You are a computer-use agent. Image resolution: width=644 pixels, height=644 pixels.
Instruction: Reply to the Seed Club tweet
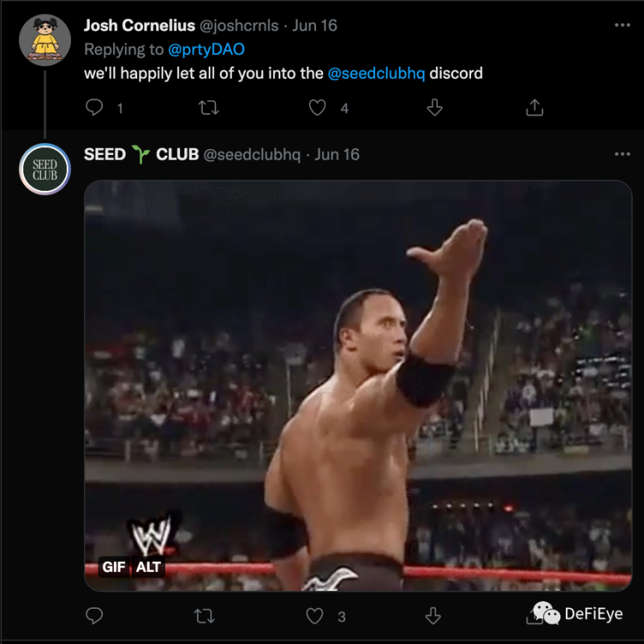click(95, 616)
